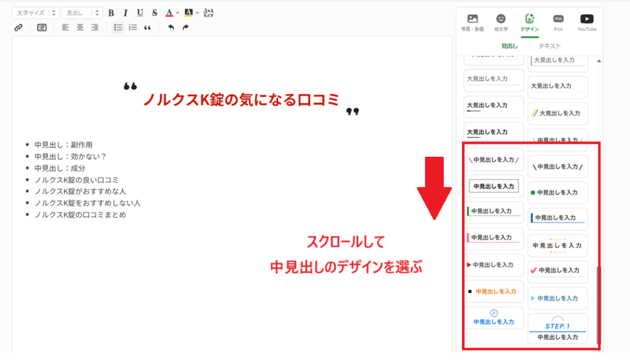The width and height of the screenshot is (630, 364).
Task: Open the 見出し heading dropdown
Action: click(82, 13)
